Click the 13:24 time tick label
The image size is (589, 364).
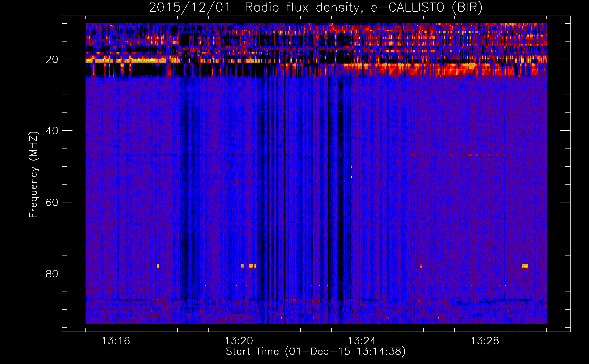pyautogui.click(x=362, y=341)
